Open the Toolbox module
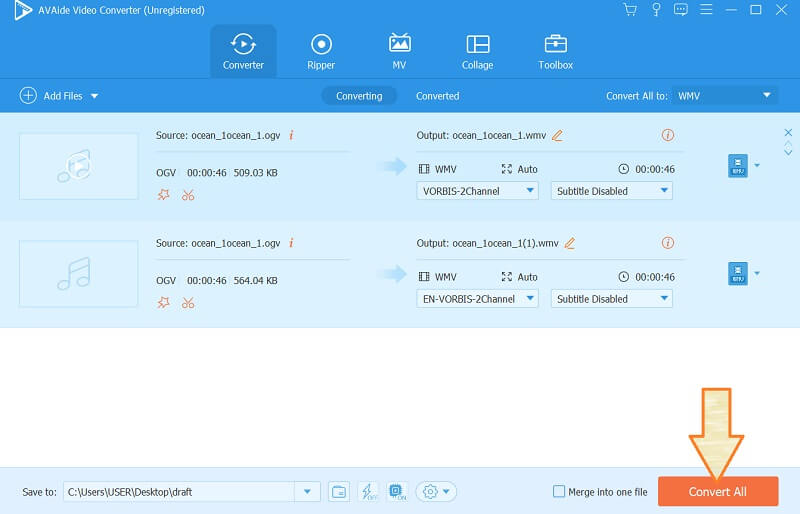Viewport: 800px width, 514px height. point(555,52)
